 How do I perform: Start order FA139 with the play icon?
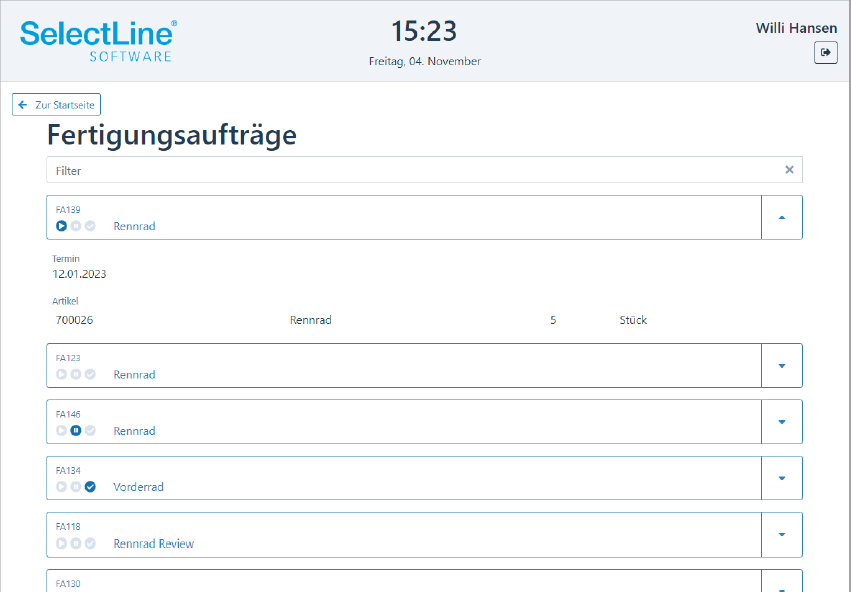61,226
